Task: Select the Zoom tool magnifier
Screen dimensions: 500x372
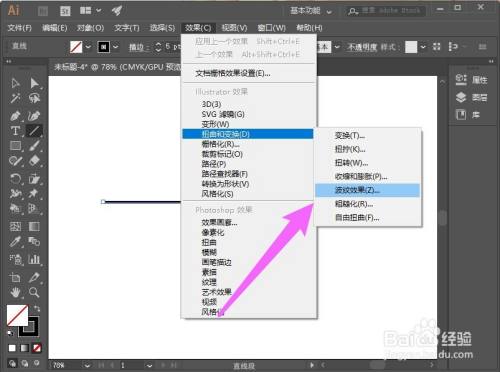Action: click(34, 293)
